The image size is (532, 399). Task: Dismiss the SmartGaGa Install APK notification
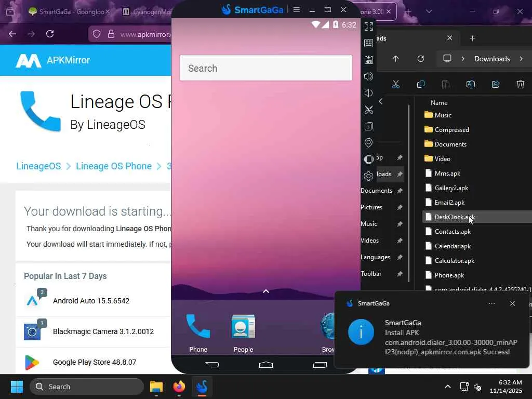tap(512, 303)
